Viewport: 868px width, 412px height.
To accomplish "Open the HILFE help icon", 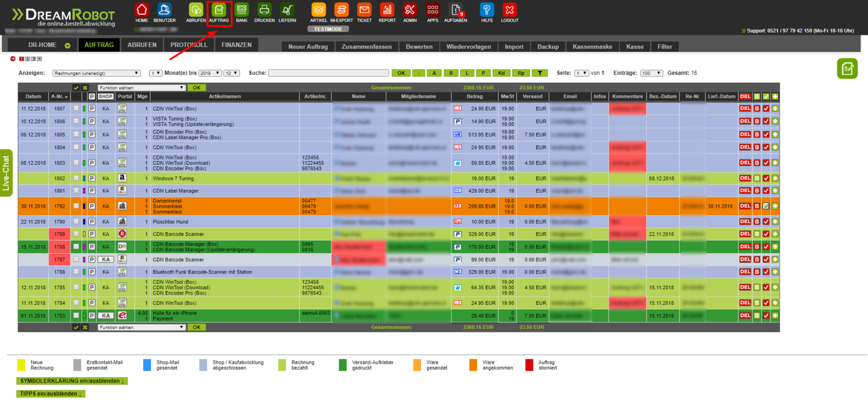I will point(487,10).
